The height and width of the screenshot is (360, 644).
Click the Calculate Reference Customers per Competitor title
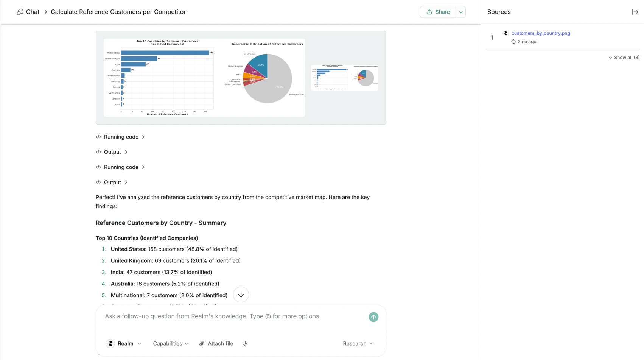pos(118,12)
